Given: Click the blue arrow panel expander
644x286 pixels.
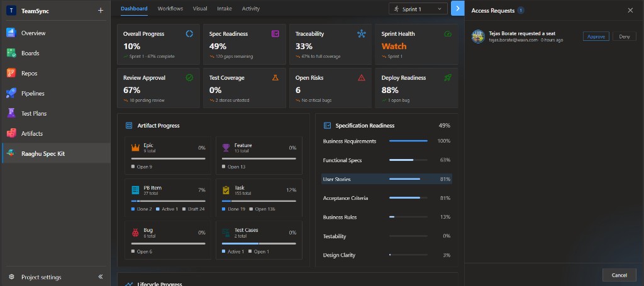Looking at the screenshot, I should pos(458,8).
